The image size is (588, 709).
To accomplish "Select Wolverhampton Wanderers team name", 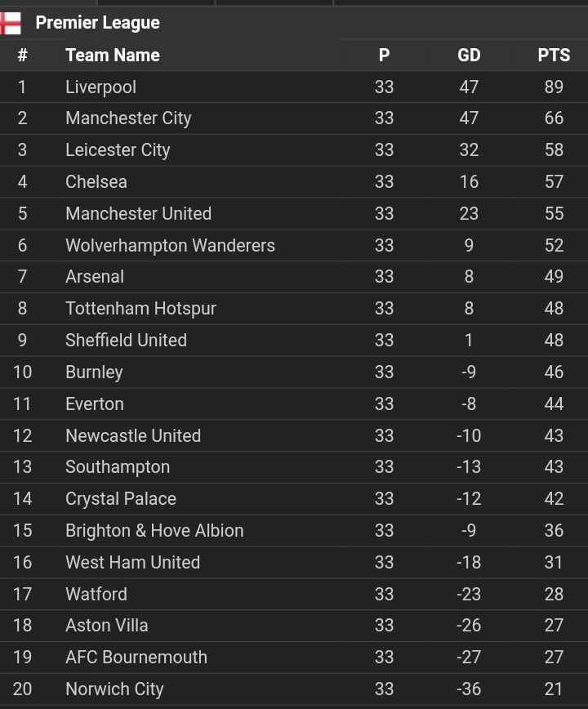I will (x=170, y=245).
